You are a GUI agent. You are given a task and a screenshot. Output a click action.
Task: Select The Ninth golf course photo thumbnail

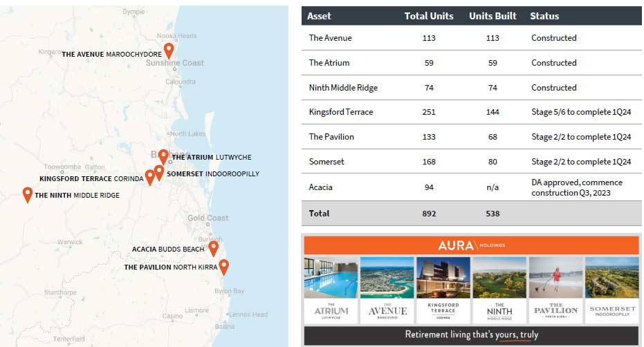(499, 277)
